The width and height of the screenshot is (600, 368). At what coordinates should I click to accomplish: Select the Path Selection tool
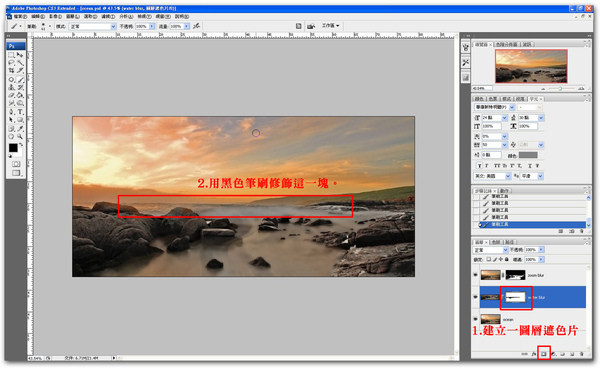pyautogui.click(x=11, y=120)
